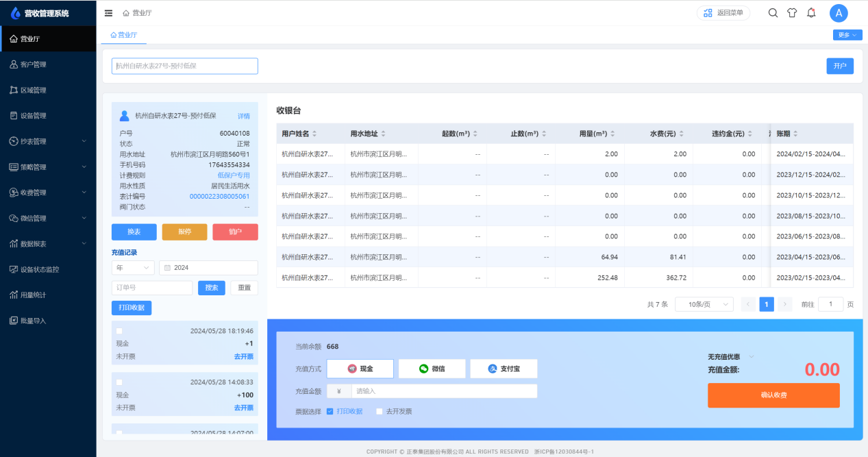Image resolution: width=868 pixels, height=457 pixels.
Task: Open the search magnifier icon in header
Action: [x=773, y=13]
